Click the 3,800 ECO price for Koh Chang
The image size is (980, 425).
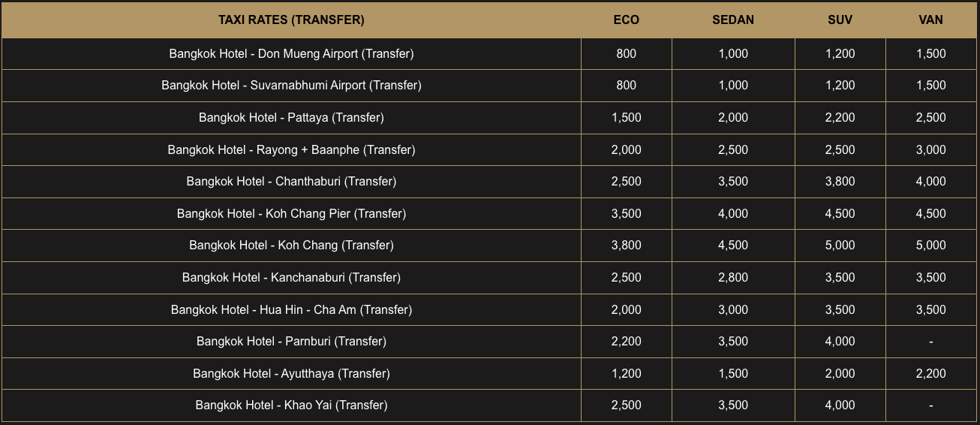click(x=626, y=246)
